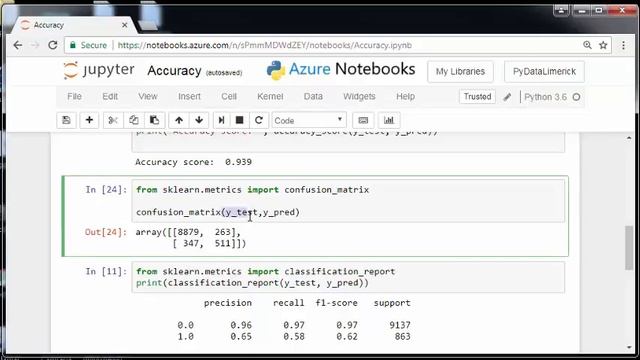Viewport: 640px width, 360px height.
Task: Run cell with step-forward icon
Action: (x=221, y=120)
